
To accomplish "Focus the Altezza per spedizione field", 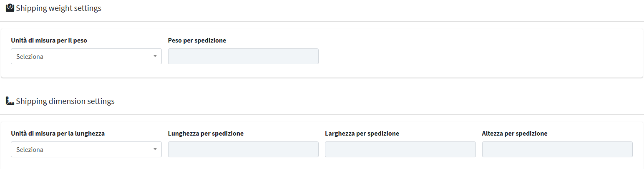I will 557,149.
